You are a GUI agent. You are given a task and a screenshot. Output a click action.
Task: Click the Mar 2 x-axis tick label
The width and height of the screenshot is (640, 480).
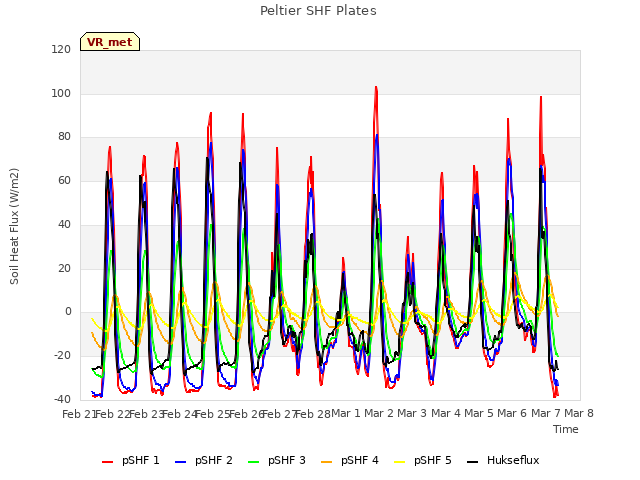(x=379, y=414)
